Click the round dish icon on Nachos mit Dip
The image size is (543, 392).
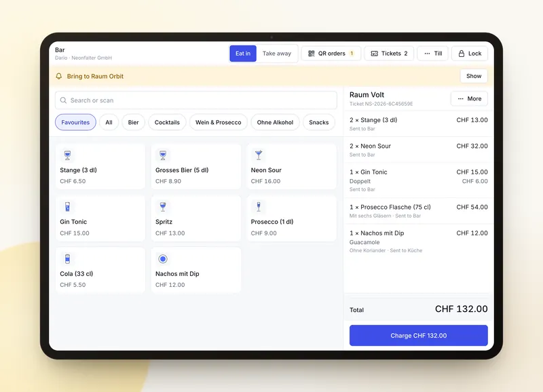click(x=163, y=259)
